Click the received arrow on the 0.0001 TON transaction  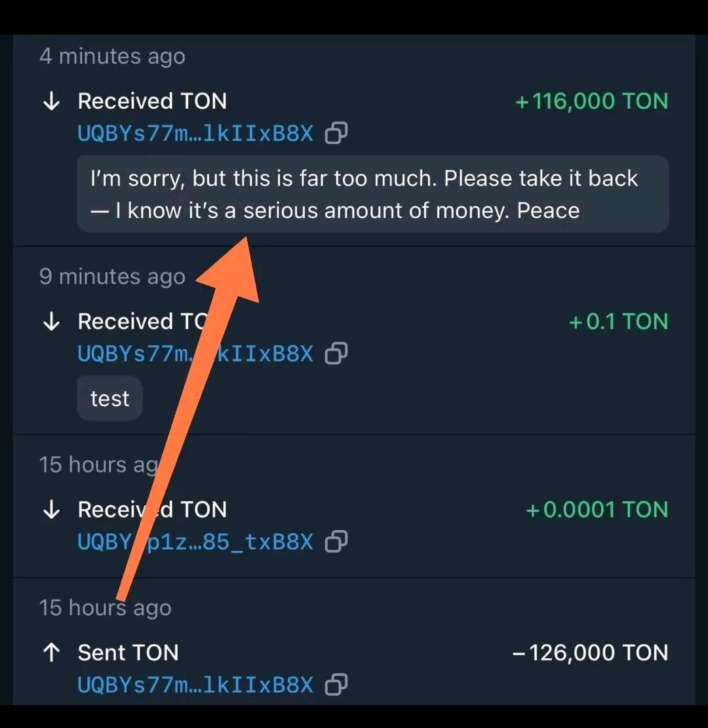click(x=51, y=510)
